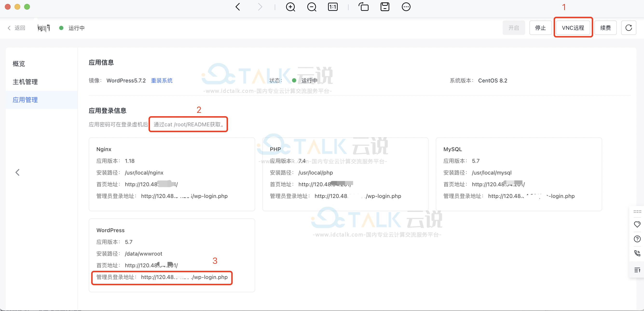Click the WordPress 首页地址 URL
This screenshot has height=311, width=644.
coord(151,265)
